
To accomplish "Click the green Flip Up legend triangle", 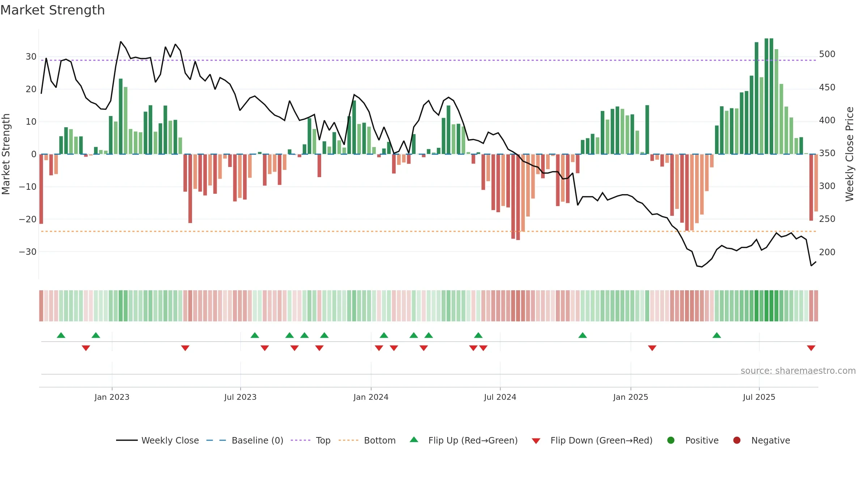I will click(414, 440).
